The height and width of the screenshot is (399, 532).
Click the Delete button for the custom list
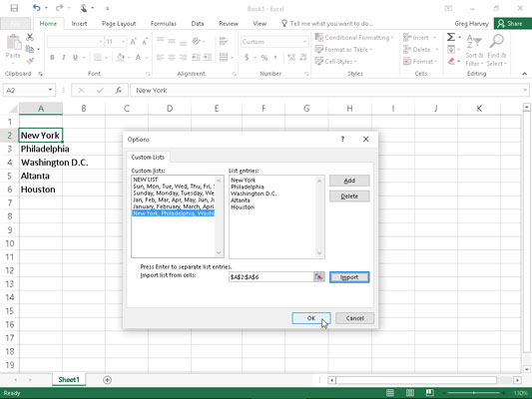click(x=349, y=197)
